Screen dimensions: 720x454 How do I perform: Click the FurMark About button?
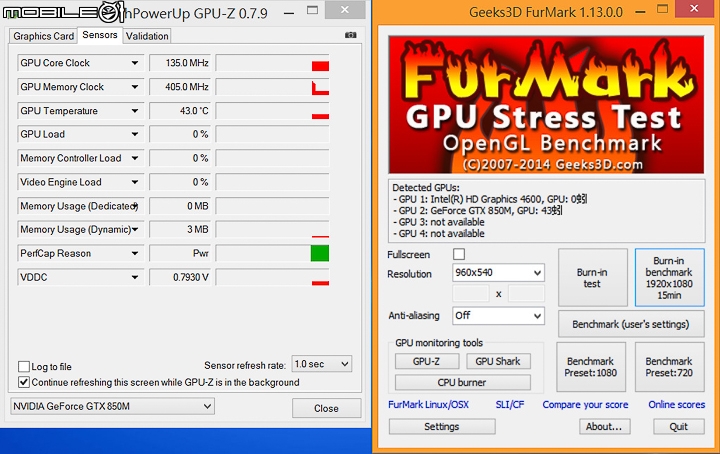tap(604, 426)
